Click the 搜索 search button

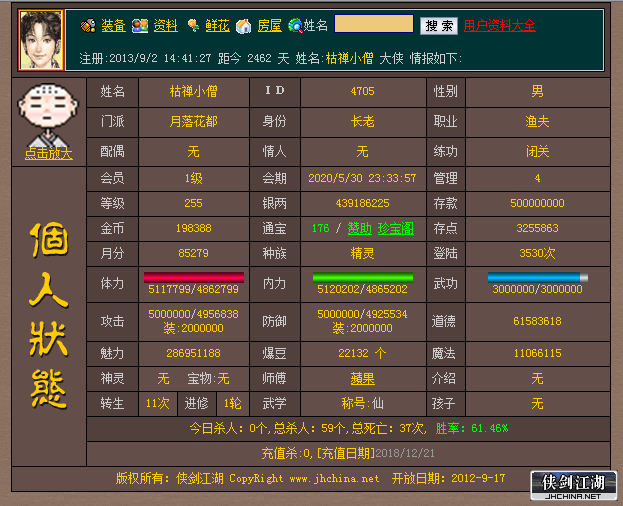(x=439, y=26)
